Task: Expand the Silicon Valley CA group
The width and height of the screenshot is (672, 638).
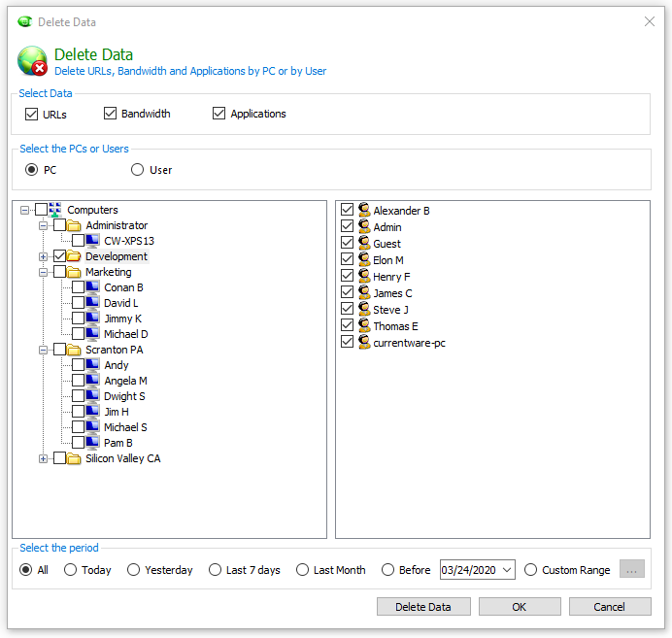Action: pyautogui.click(x=44, y=459)
